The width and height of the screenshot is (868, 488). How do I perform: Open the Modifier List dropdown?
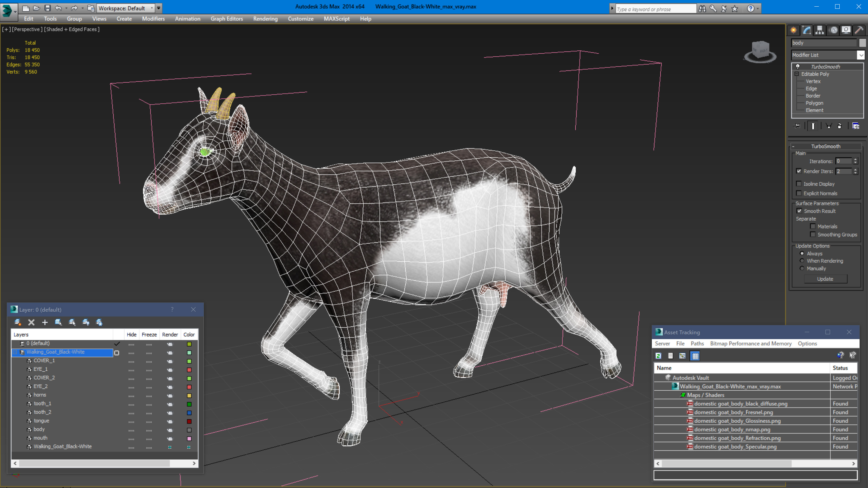point(861,55)
